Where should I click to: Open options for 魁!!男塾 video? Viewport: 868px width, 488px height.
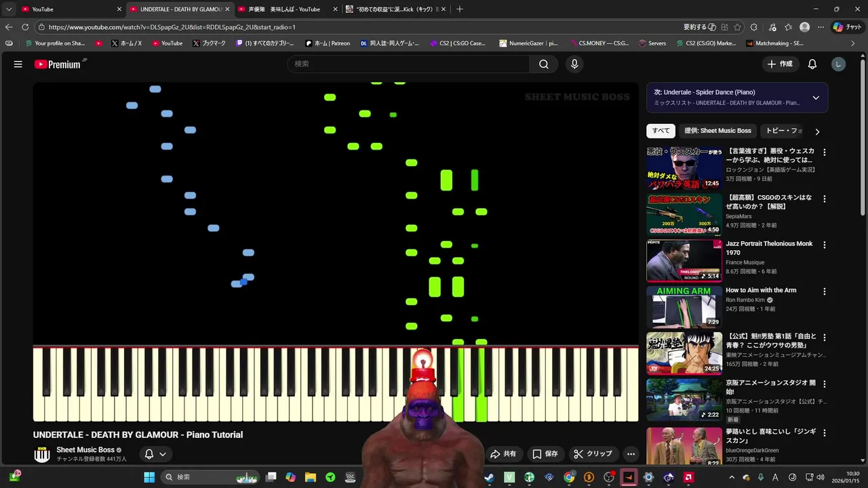tap(825, 338)
